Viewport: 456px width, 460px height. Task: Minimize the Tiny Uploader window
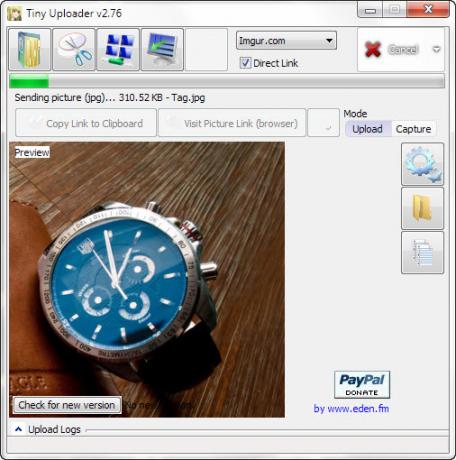370,10
